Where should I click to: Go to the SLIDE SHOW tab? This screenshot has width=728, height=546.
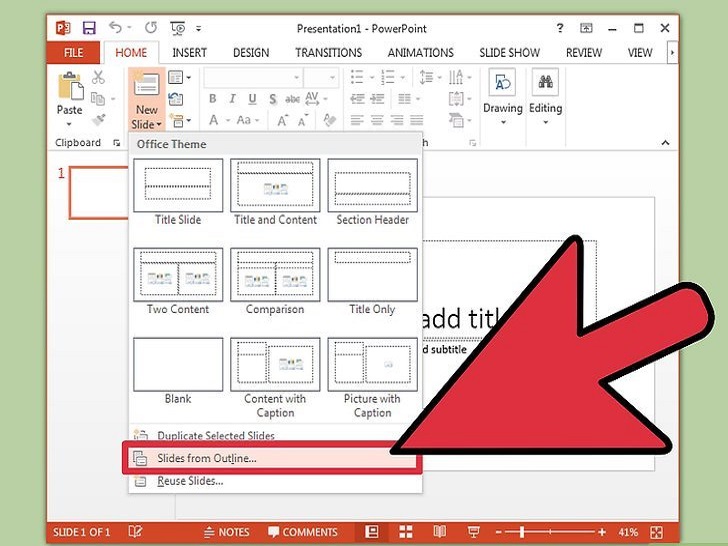pos(509,52)
